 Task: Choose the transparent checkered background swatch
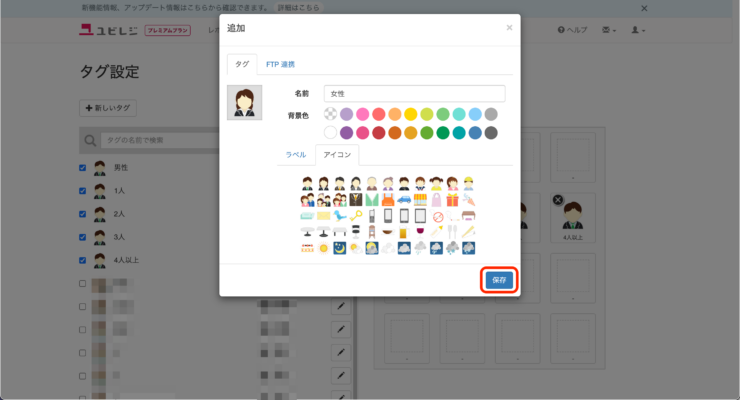click(330, 114)
